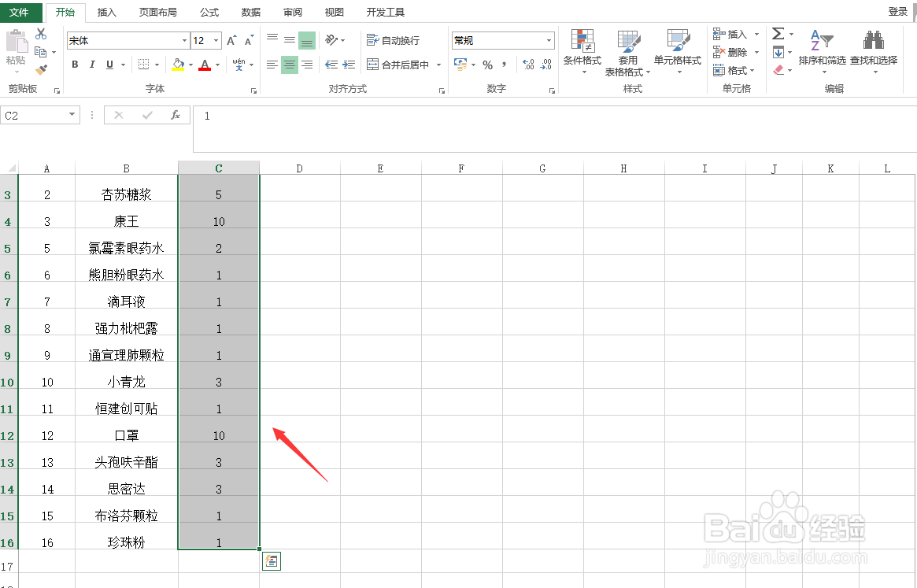This screenshot has width=917, height=588.
Task: Click Merge and Center (合并后居中) button
Action: pyautogui.click(x=398, y=65)
